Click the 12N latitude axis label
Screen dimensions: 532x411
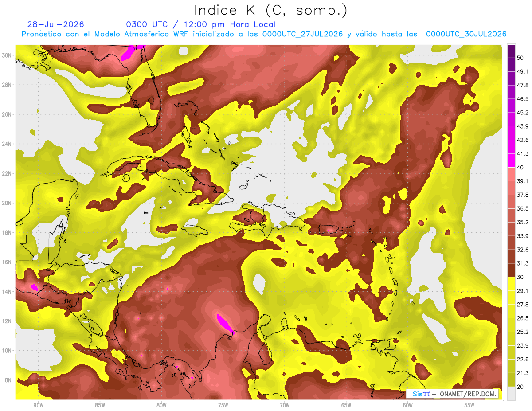[x=8, y=321]
